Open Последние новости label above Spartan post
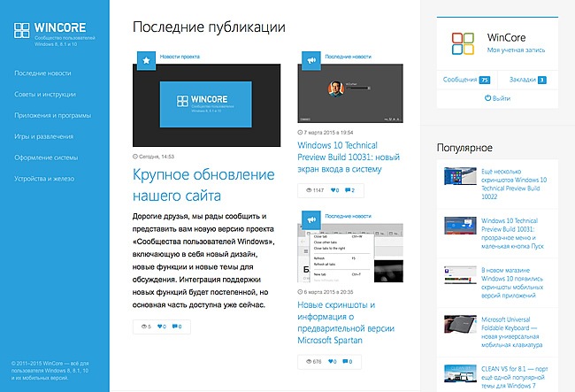 (x=348, y=216)
